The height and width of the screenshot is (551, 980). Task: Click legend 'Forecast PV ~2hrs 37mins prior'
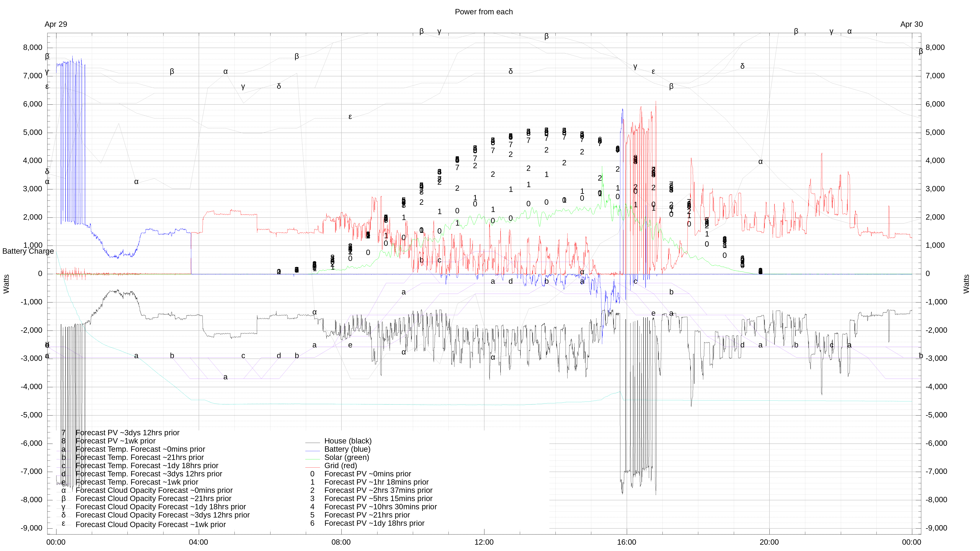coord(378,491)
